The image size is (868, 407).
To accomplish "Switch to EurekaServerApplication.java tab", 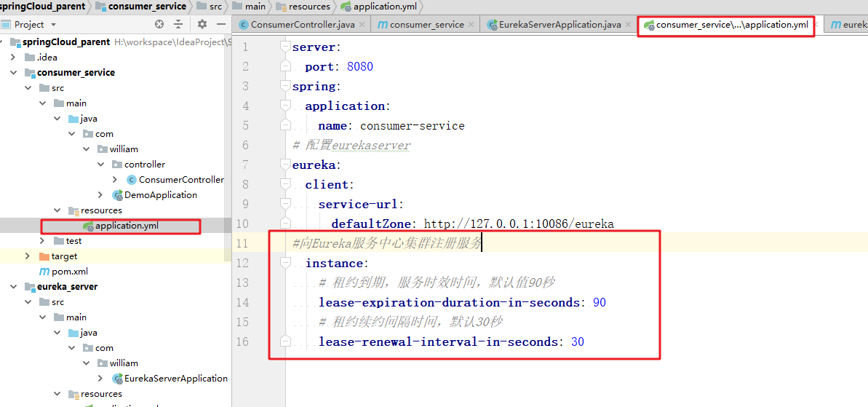I will click(560, 24).
